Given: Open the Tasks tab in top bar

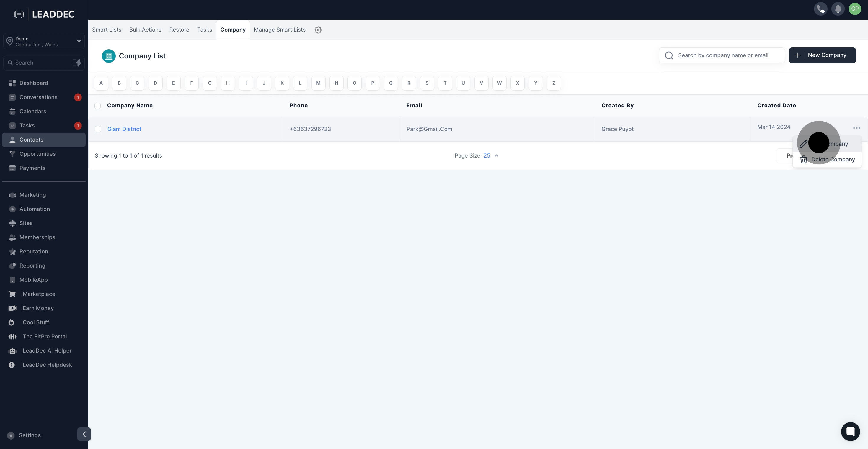Looking at the screenshot, I should [205, 30].
